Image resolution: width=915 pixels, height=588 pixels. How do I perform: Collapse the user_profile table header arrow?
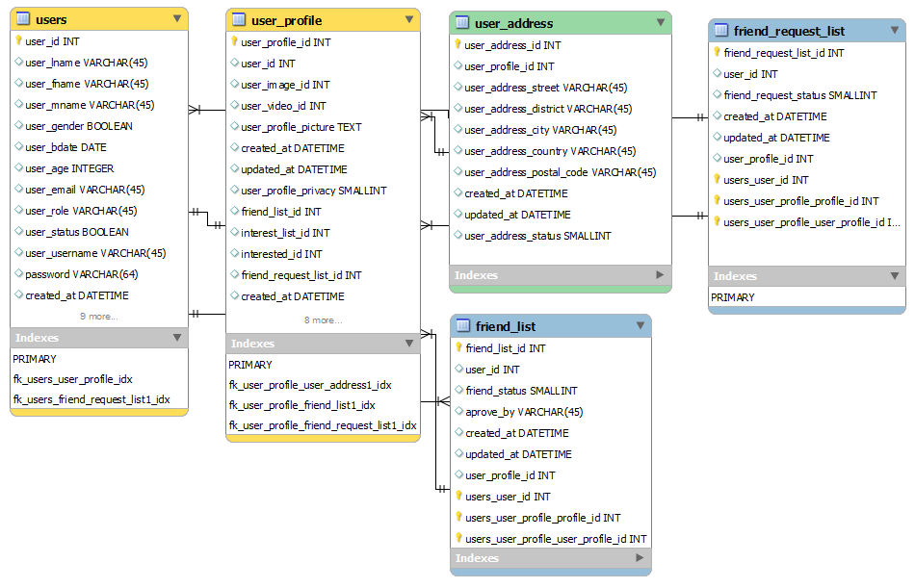coord(409,20)
